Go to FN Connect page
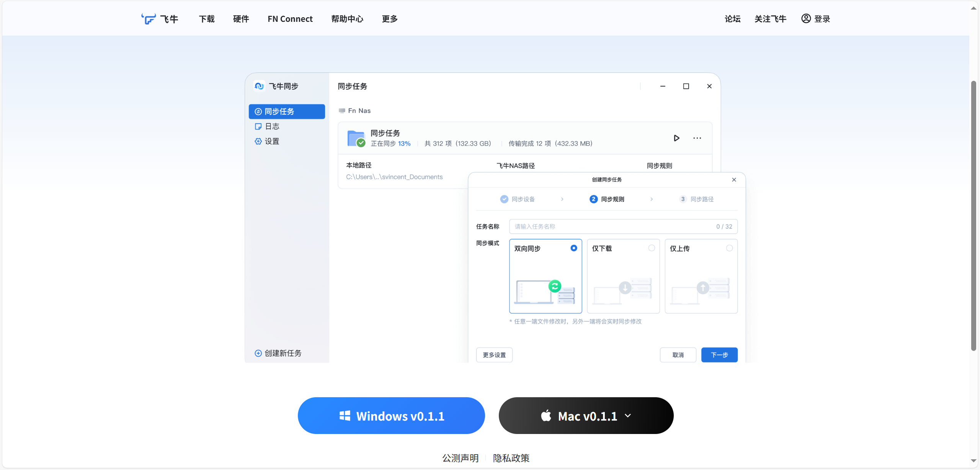Image resolution: width=980 pixels, height=470 pixels. pos(290,19)
